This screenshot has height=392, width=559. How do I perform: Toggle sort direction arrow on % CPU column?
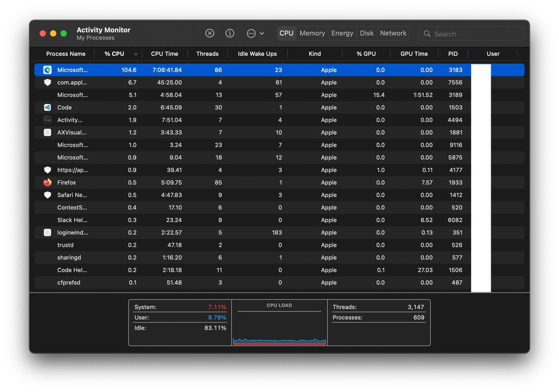135,54
